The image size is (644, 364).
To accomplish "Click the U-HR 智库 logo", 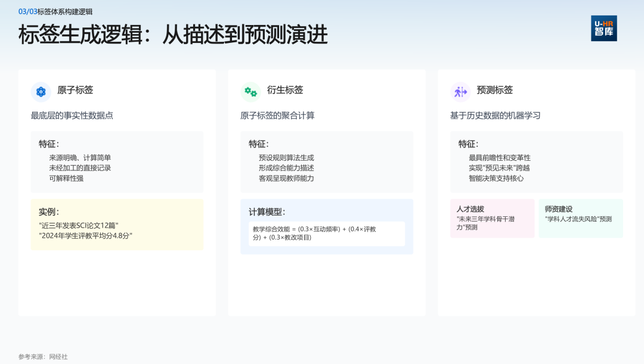I will click(x=603, y=28).
